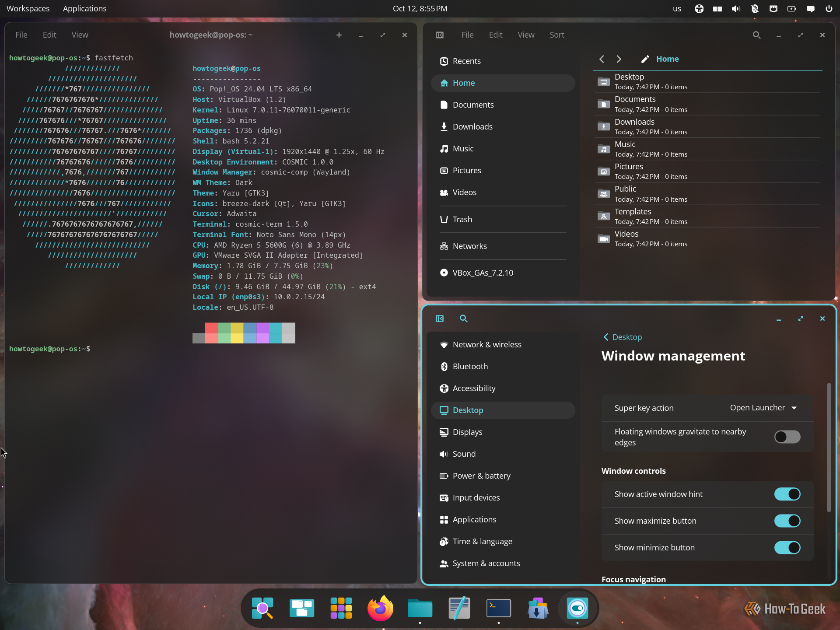Launch the terminal icon in the dock
The image size is (840, 630).
tap(498, 608)
